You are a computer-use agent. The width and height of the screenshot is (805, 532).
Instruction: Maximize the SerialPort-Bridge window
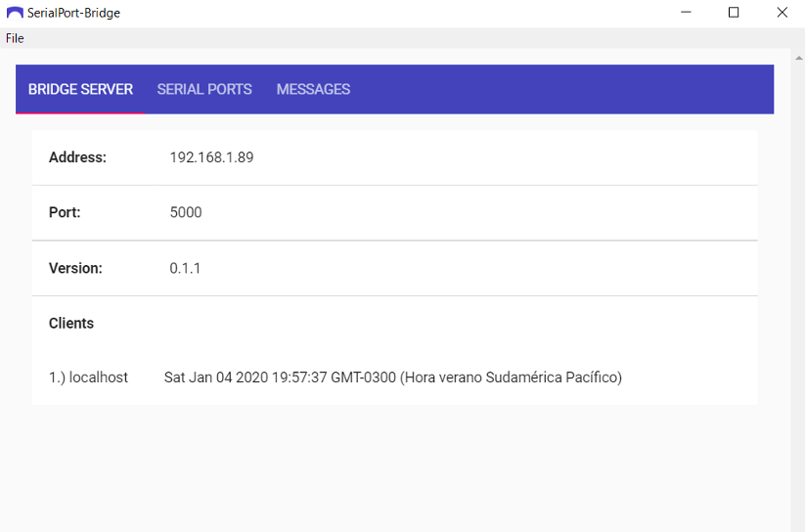734,13
